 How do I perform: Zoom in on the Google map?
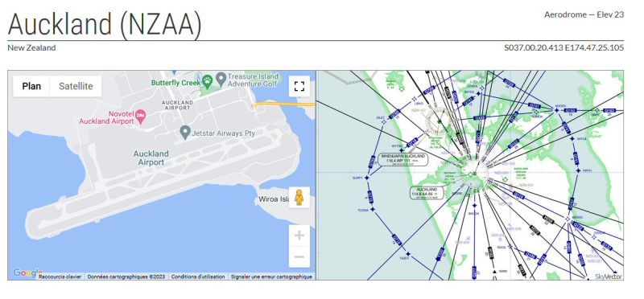(299, 236)
